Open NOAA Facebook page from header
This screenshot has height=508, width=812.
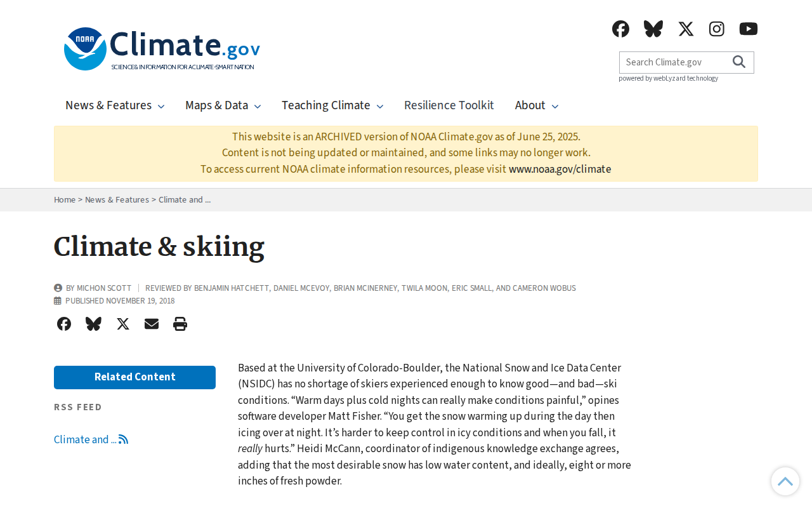coord(620,29)
